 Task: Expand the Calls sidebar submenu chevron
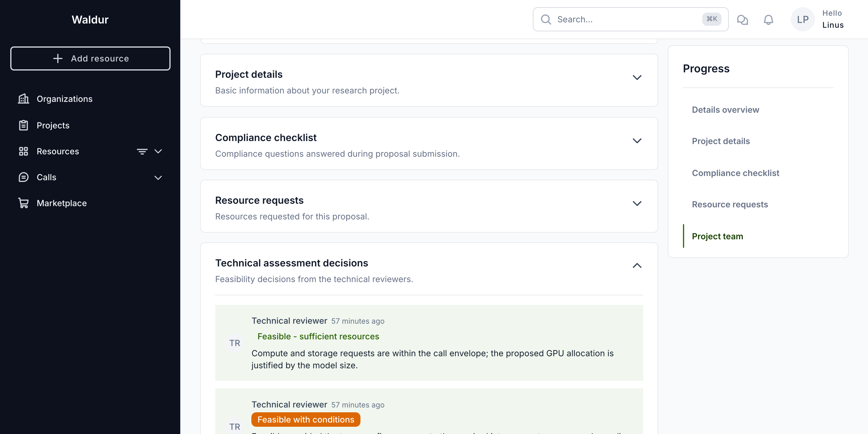point(158,177)
